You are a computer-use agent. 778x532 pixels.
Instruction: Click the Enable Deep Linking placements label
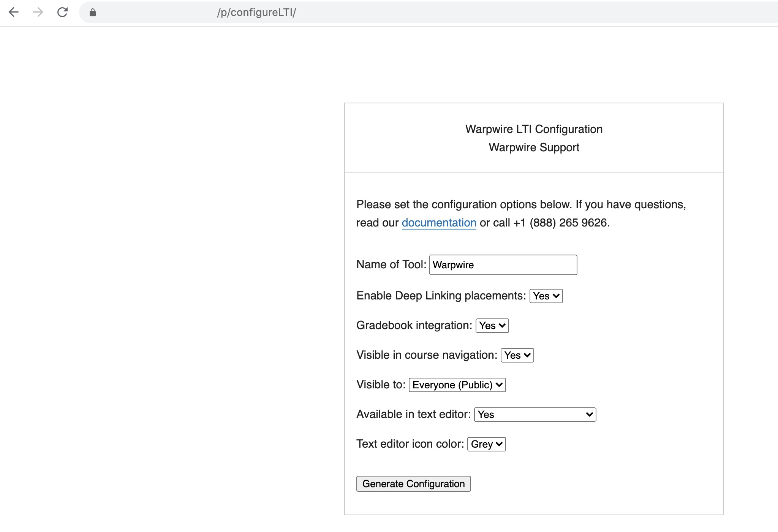point(441,296)
